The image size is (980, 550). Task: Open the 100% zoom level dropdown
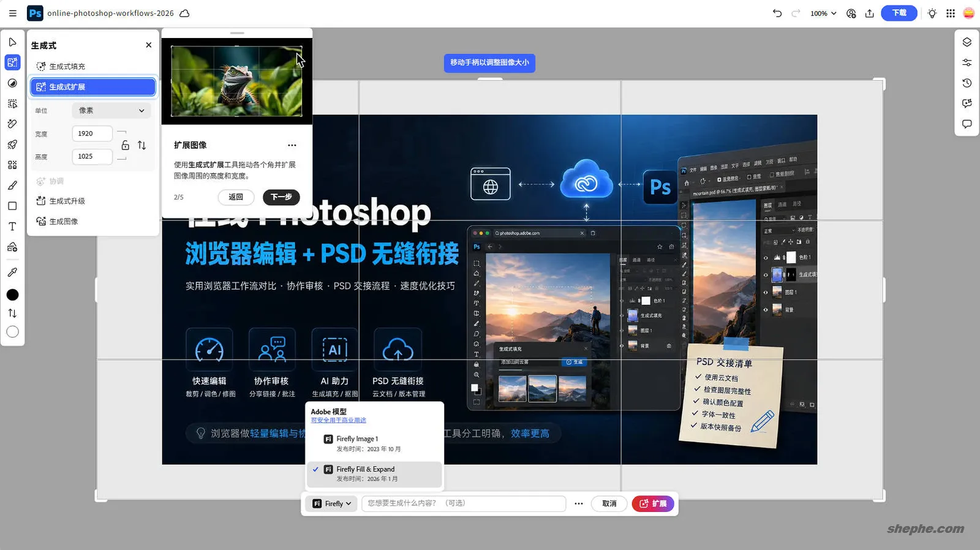823,13
